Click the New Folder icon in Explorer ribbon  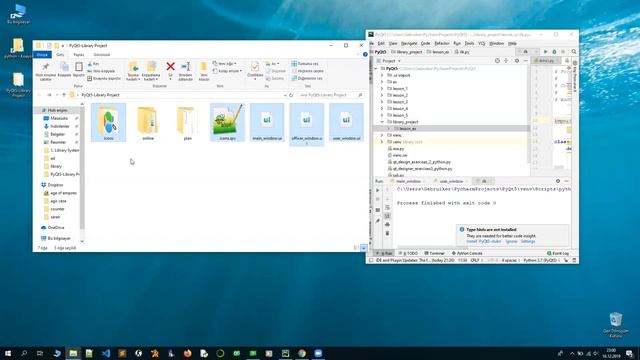point(204,67)
